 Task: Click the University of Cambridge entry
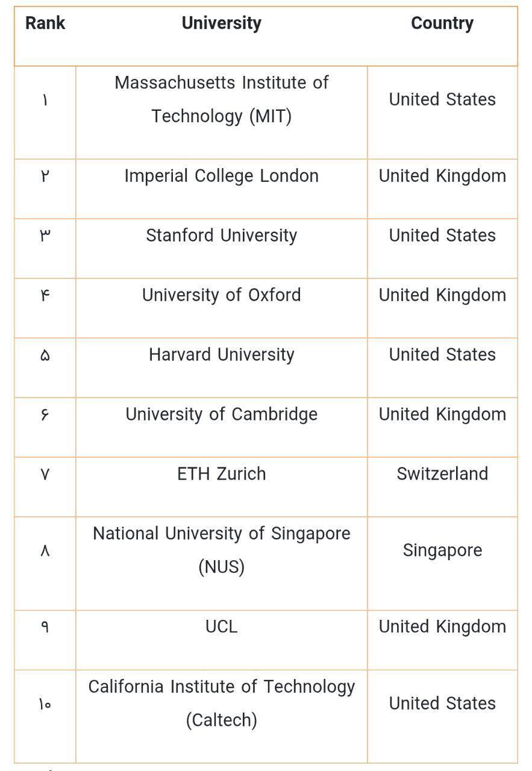click(x=221, y=414)
